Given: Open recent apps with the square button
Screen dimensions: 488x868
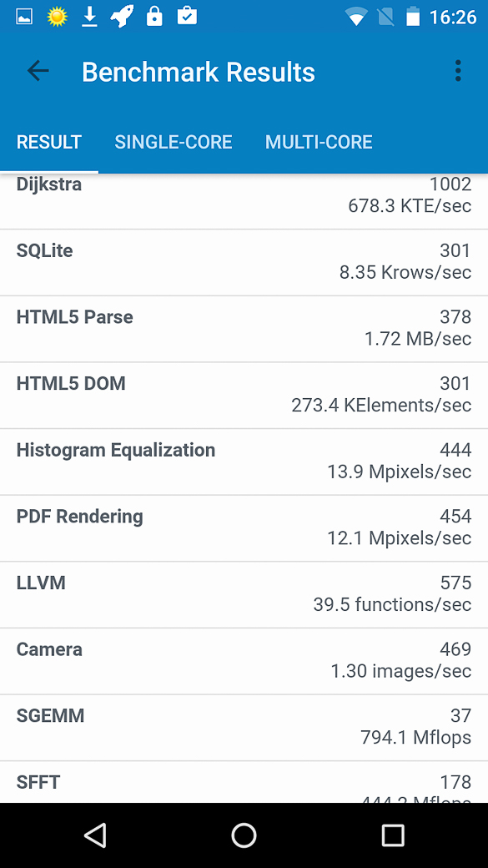Looking at the screenshot, I should (393, 835).
